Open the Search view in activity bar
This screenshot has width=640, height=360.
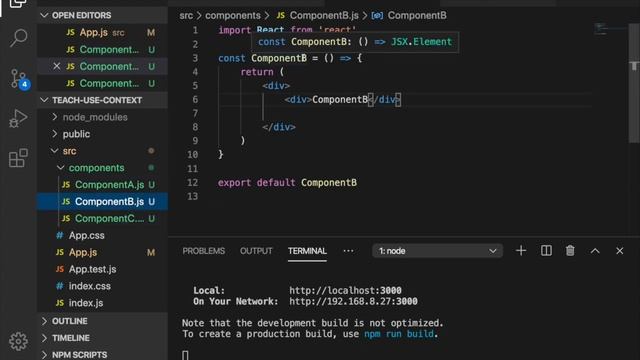(x=18, y=38)
